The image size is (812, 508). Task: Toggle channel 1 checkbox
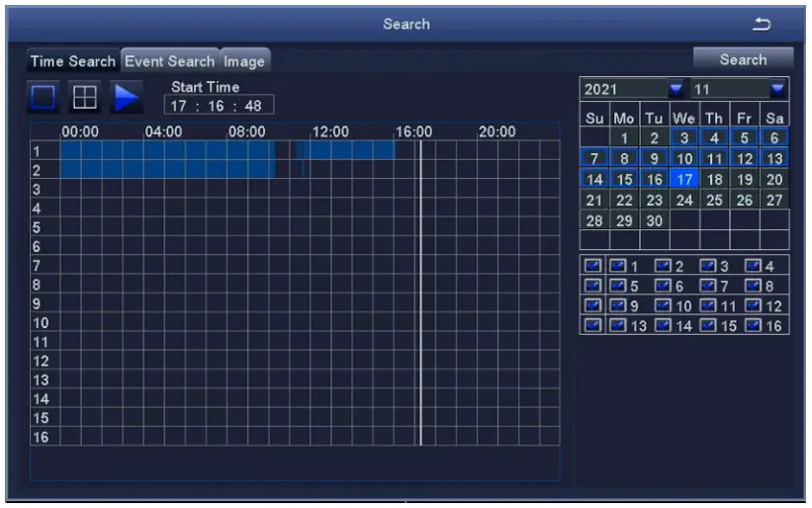click(618, 266)
